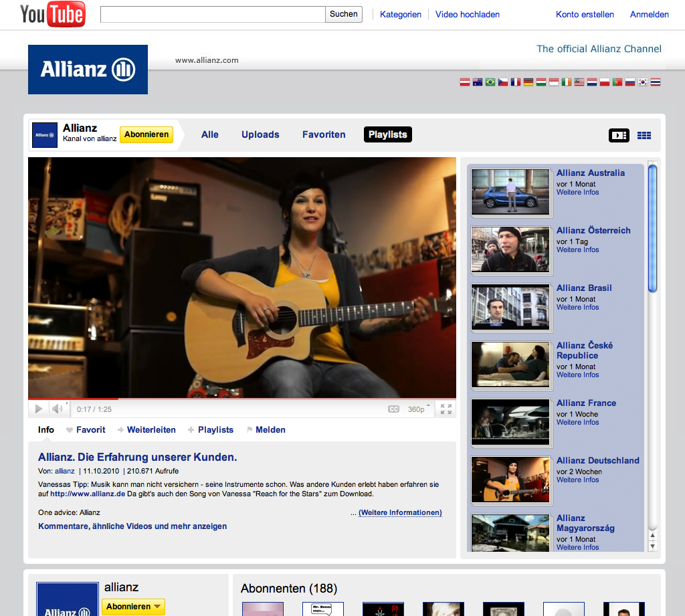Open the Uploads tab
This screenshot has width=685, height=616.
(260, 134)
